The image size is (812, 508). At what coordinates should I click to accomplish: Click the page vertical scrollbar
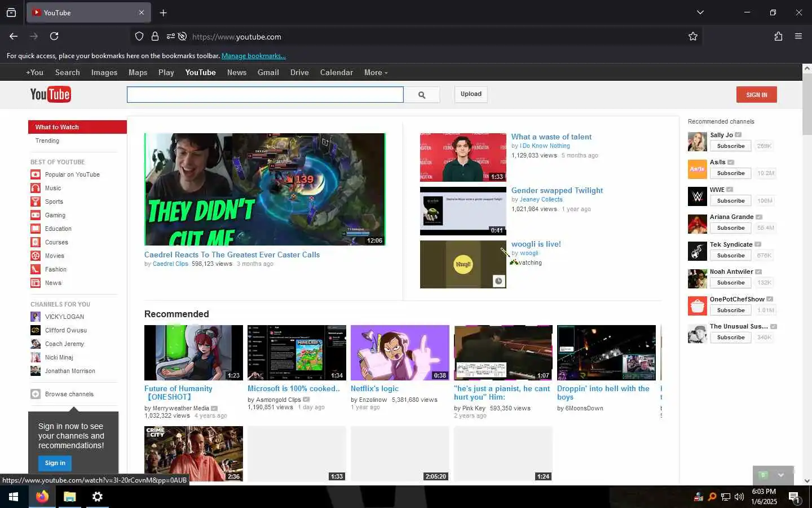(807, 104)
